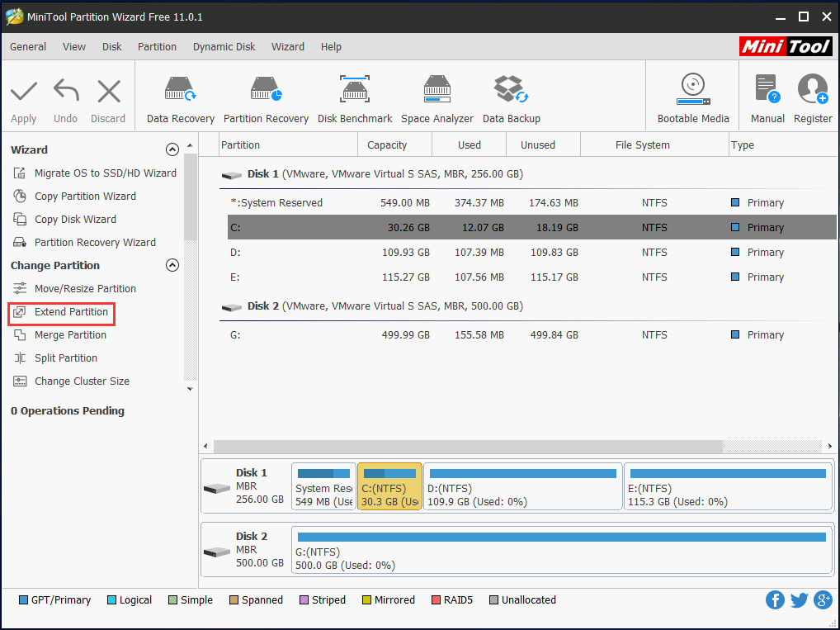
Task: Click the Register user icon
Action: [813, 89]
